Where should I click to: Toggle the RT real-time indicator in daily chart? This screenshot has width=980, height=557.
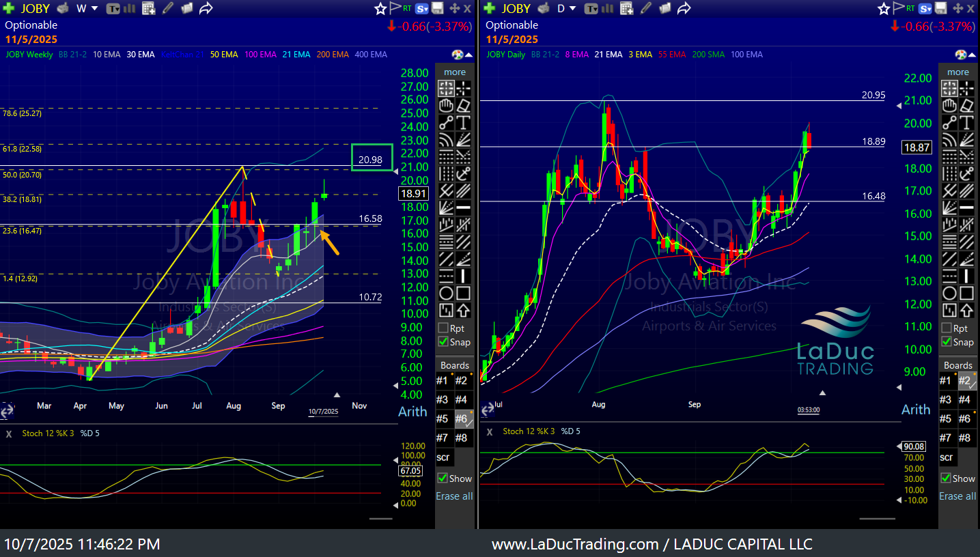pyautogui.click(x=911, y=8)
